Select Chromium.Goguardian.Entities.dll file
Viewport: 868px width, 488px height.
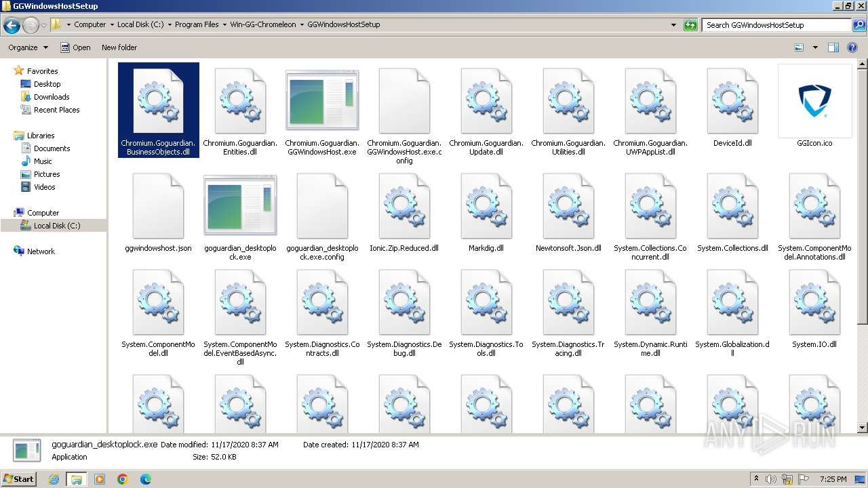click(240, 110)
